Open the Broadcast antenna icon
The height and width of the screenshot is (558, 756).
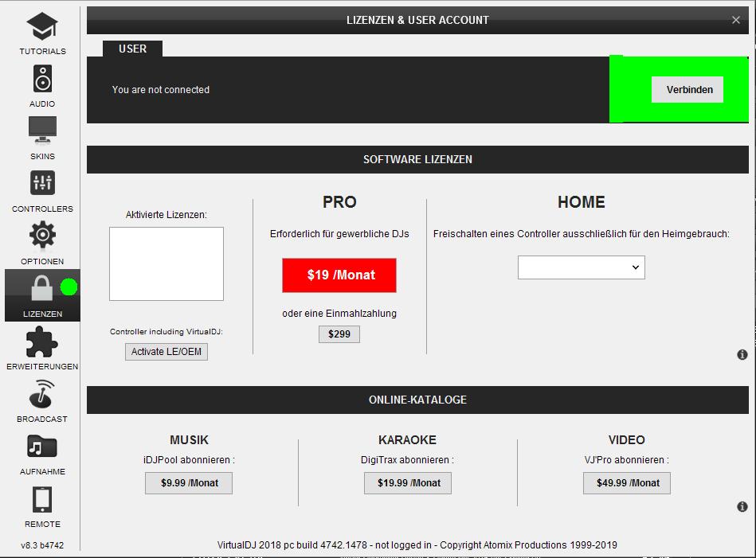click(42, 393)
